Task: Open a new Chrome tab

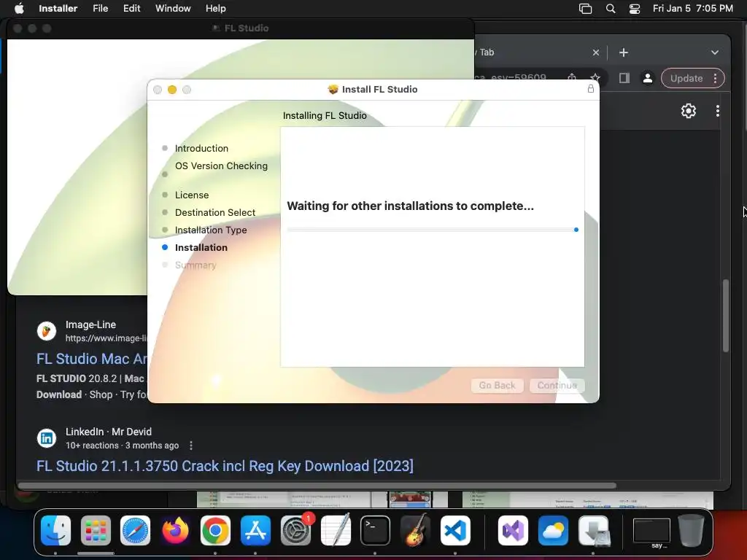Action: pyautogui.click(x=623, y=52)
